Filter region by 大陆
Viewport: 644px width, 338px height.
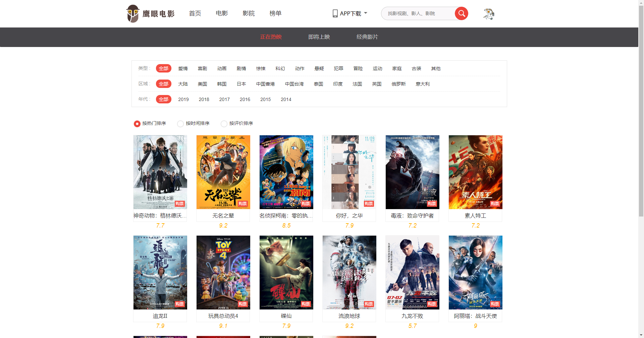tap(183, 84)
